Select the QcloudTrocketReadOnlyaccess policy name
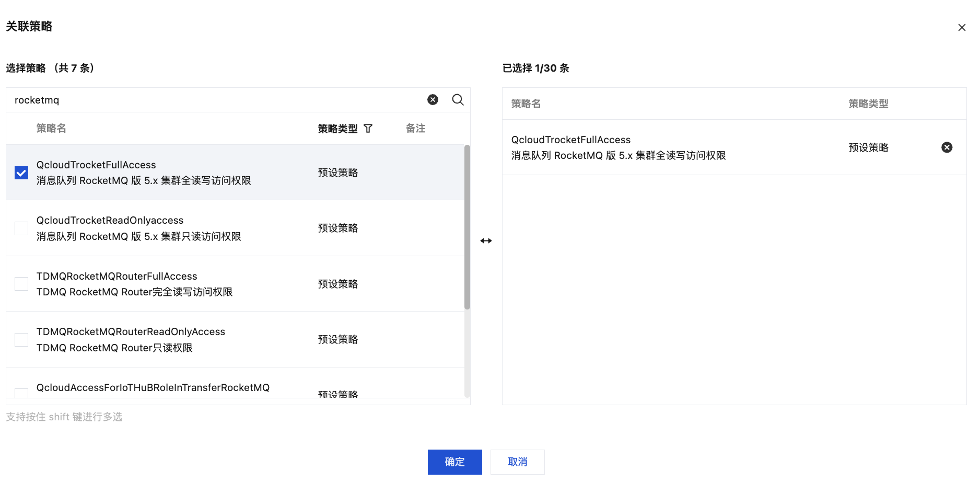 point(110,221)
